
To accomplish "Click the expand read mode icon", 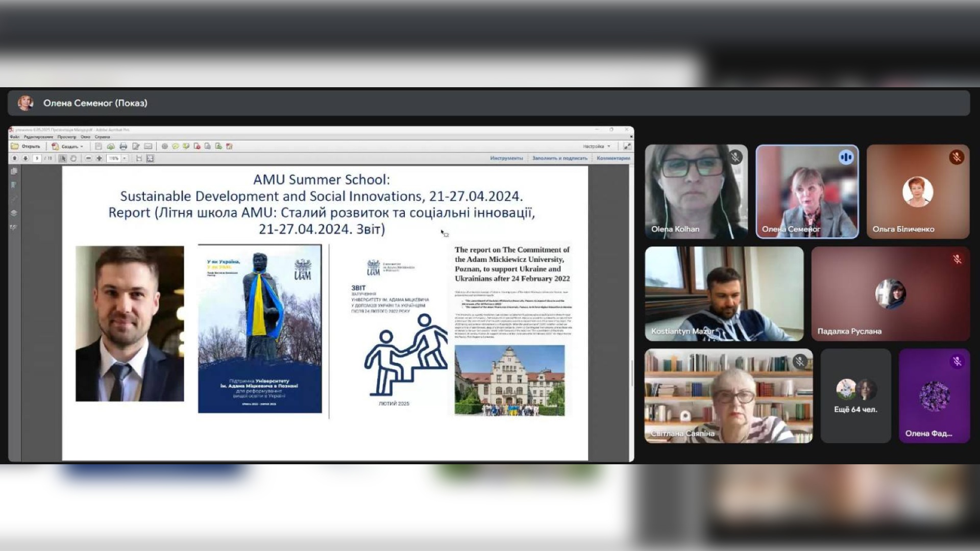I will point(627,146).
